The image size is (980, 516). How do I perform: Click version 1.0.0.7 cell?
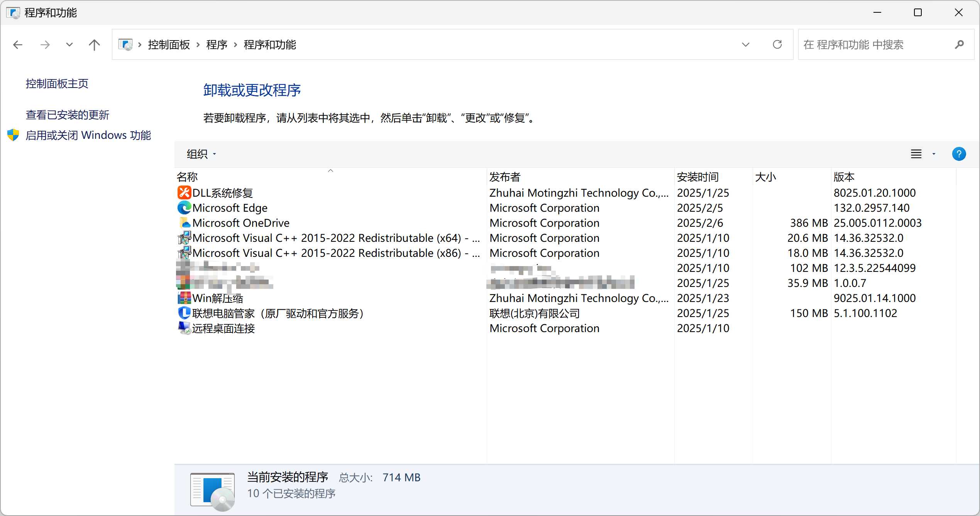click(850, 283)
